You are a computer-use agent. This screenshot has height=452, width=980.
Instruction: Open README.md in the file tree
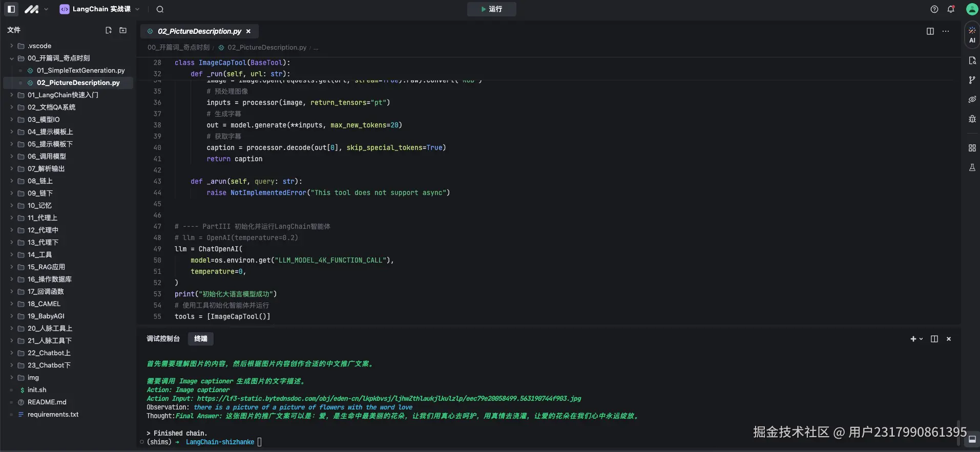click(x=47, y=402)
